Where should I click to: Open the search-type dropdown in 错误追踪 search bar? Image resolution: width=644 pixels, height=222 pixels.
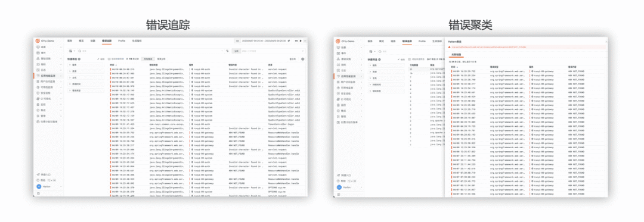tap(72, 51)
